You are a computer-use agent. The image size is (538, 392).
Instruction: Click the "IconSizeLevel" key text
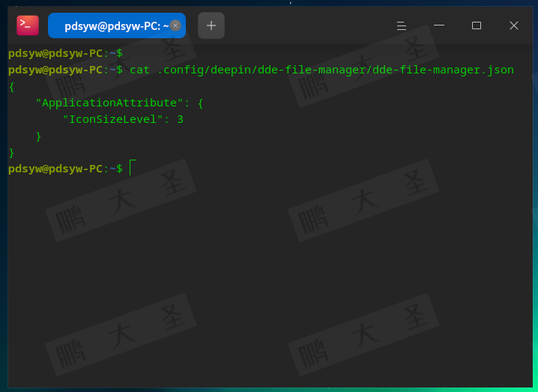tap(112, 119)
